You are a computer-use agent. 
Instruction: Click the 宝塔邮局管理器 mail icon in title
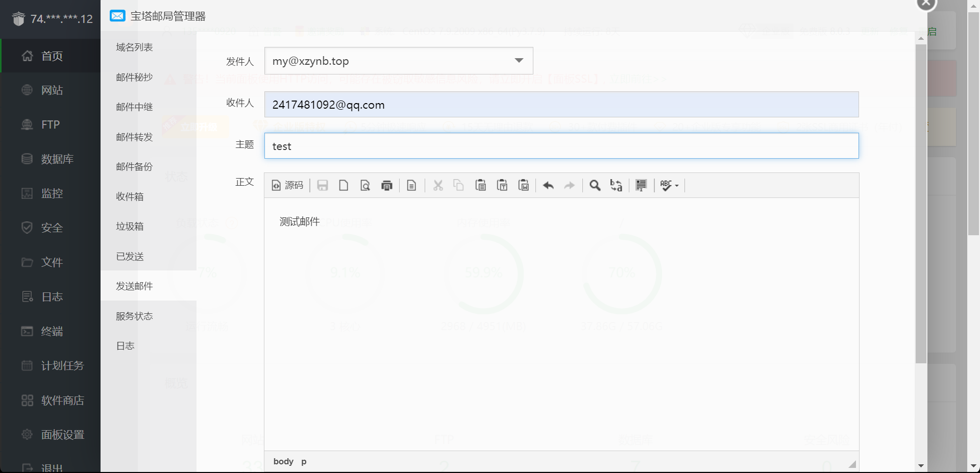117,16
